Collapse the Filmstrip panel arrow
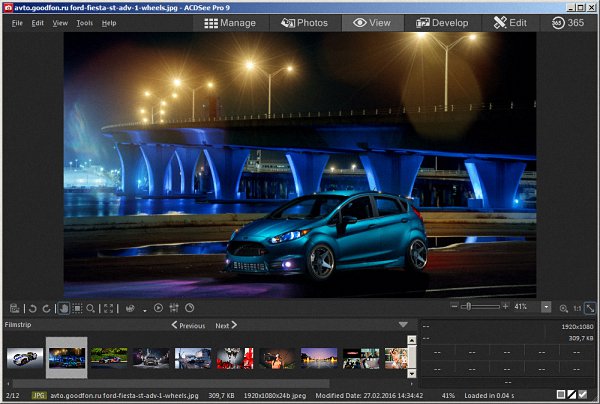The image size is (600, 404). tap(403, 324)
